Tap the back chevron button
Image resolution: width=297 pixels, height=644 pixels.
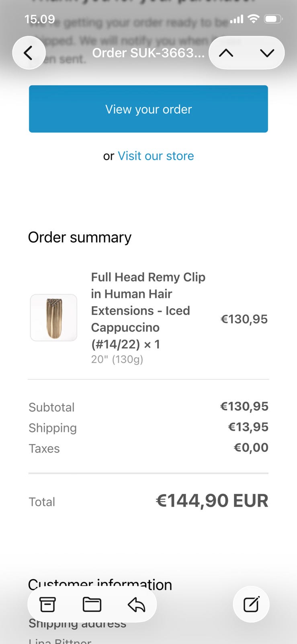(28, 53)
